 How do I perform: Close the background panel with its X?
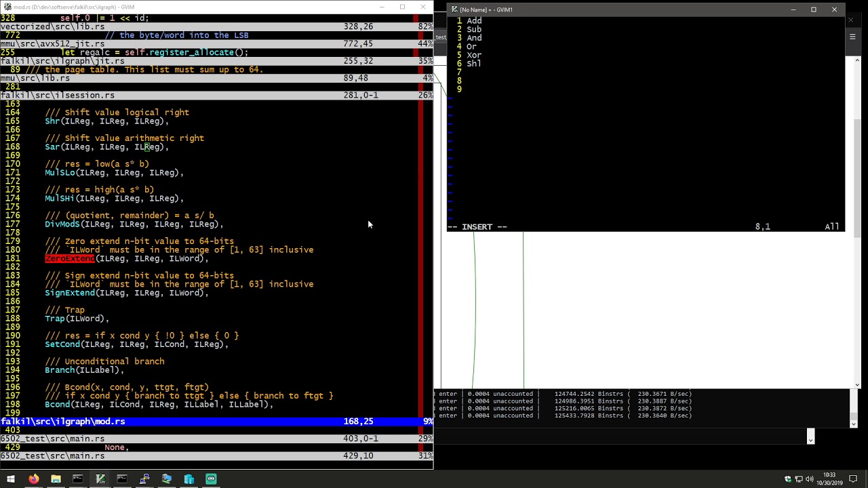tap(850, 20)
